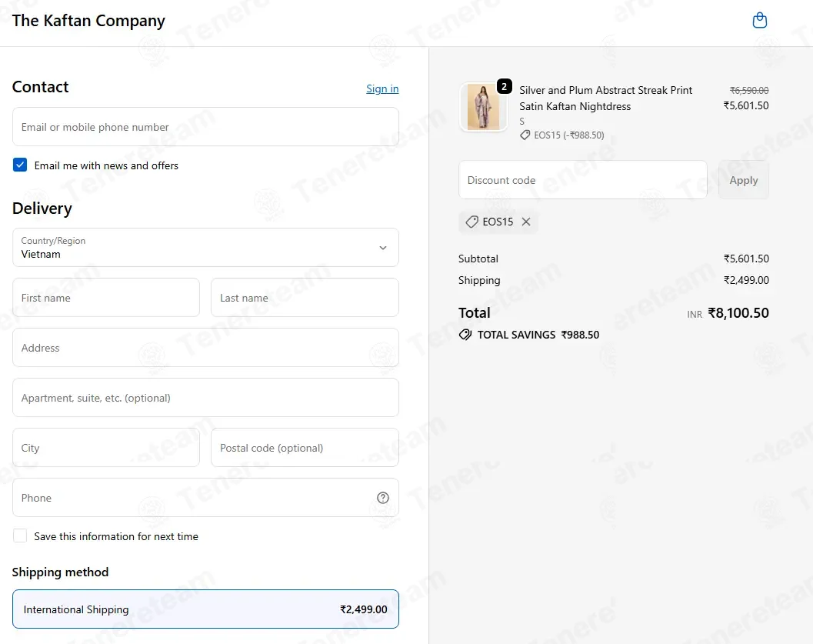Select International Shipping method option
Image resolution: width=813 pixels, height=644 pixels.
pos(205,609)
